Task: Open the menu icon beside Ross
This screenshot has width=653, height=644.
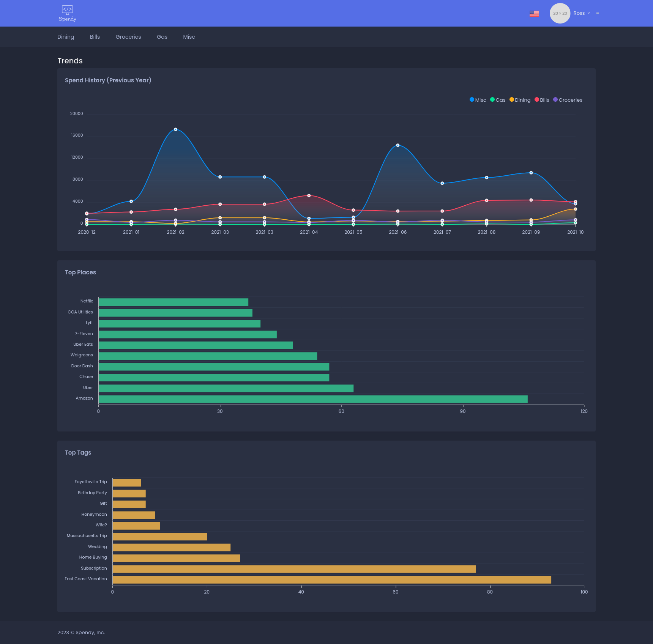Action: [x=598, y=13]
